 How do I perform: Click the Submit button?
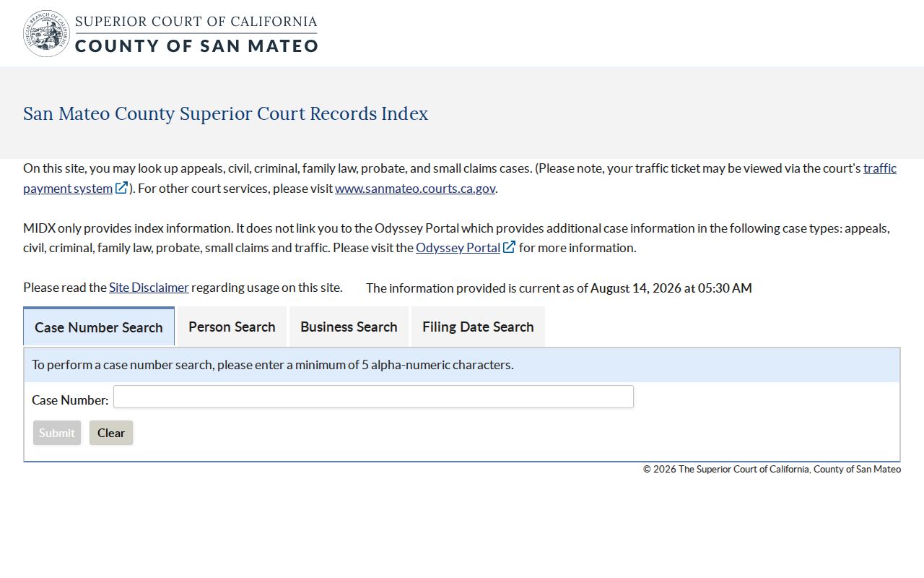(x=57, y=433)
